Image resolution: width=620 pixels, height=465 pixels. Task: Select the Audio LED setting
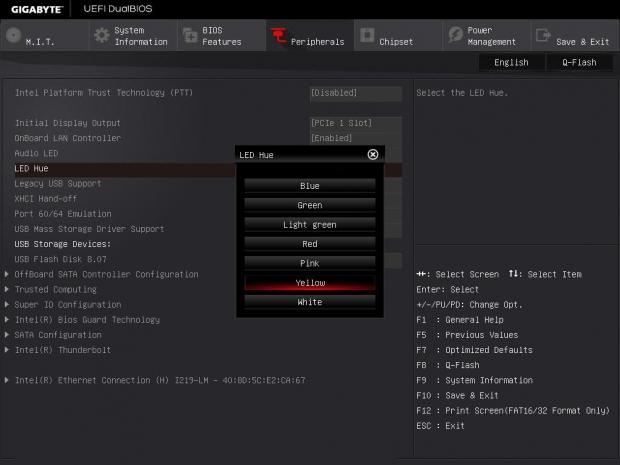36,153
